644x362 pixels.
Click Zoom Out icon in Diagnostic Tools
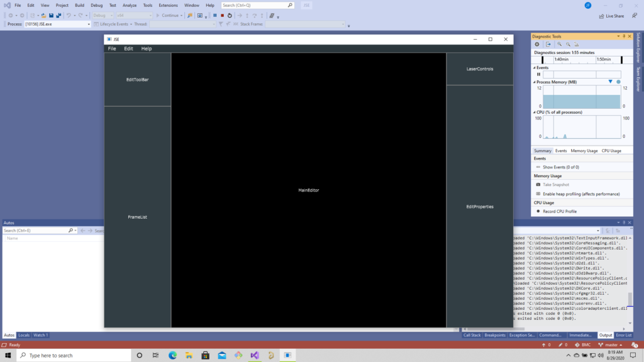pyautogui.click(x=568, y=45)
